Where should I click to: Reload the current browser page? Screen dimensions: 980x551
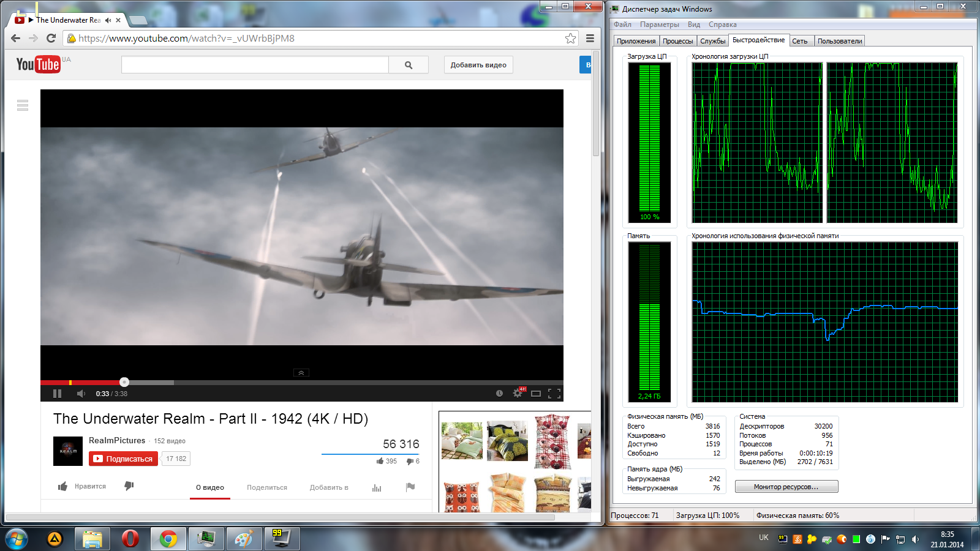51,39
